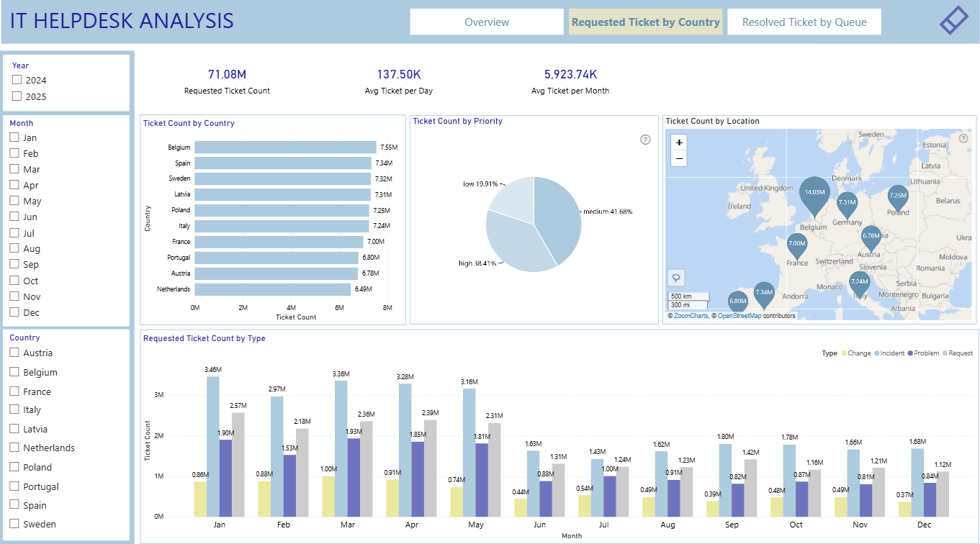Click the map zoom in plus button
This screenshot has width=980, height=544.
point(679,142)
